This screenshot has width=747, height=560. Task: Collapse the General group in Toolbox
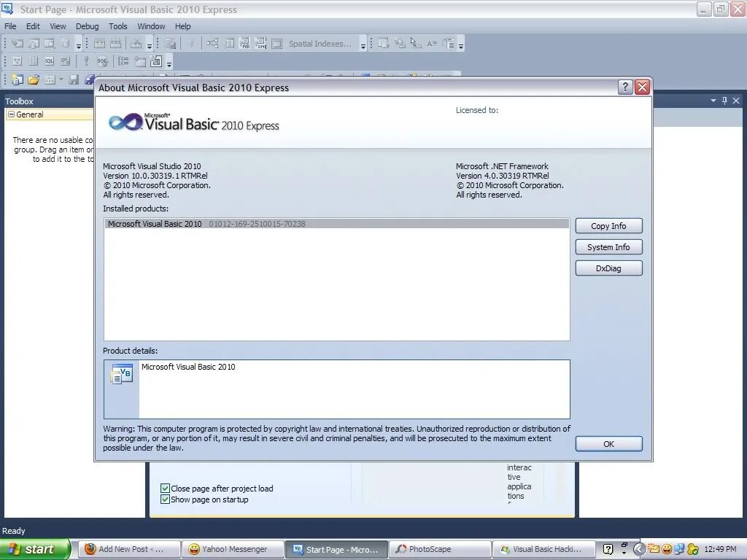(12, 114)
